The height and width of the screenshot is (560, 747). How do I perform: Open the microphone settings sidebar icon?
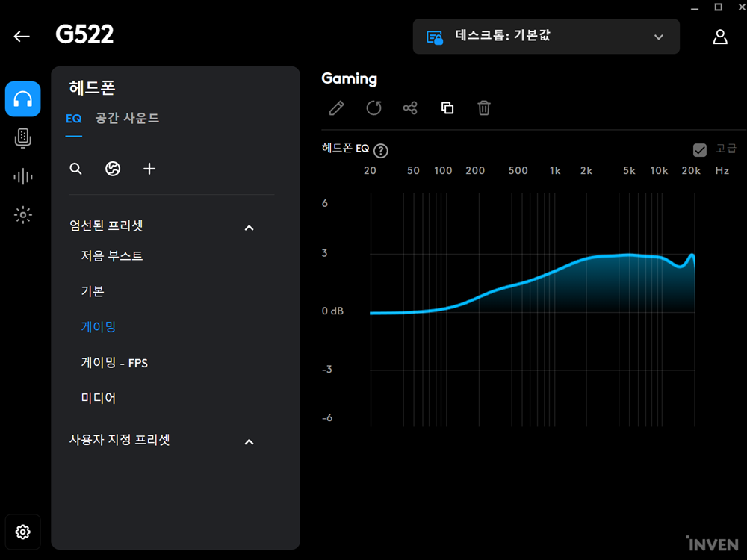[x=23, y=138]
